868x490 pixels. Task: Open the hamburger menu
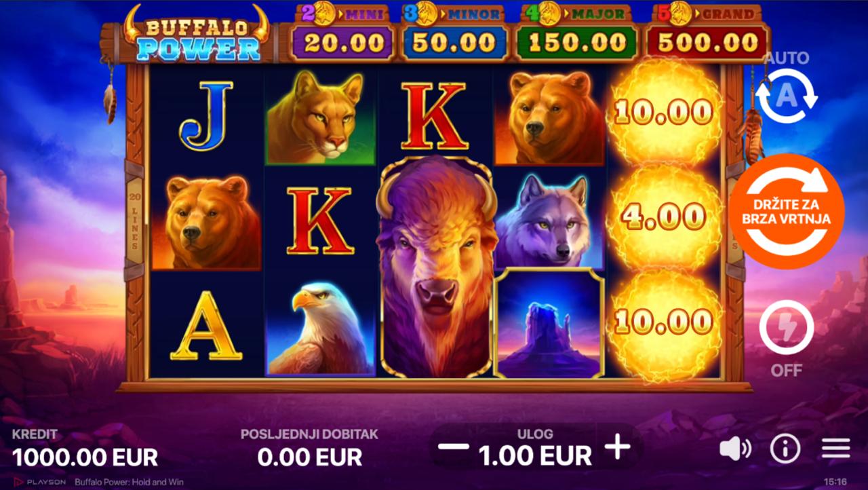835,449
